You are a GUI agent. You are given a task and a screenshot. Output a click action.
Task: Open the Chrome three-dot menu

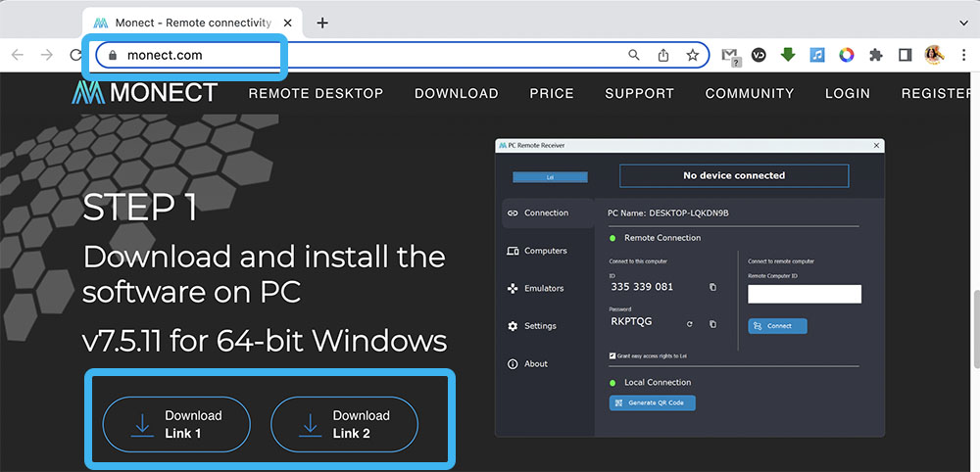pyautogui.click(x=961, y=56)
